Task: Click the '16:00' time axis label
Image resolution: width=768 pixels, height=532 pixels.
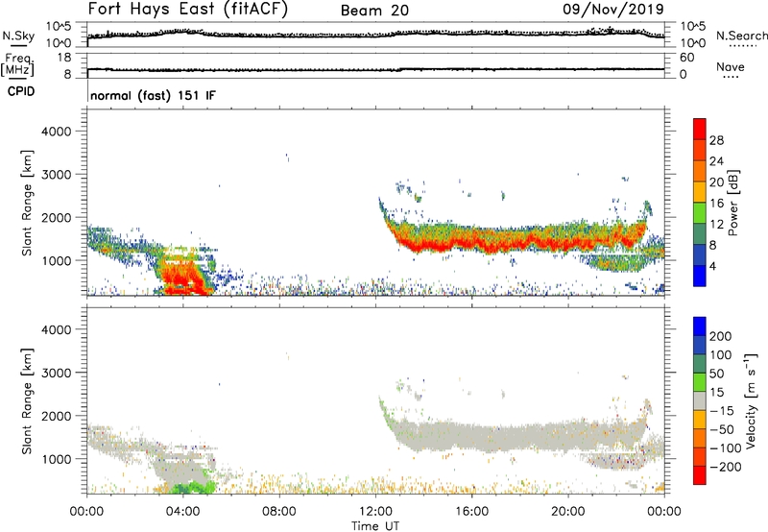Action: 471,512
